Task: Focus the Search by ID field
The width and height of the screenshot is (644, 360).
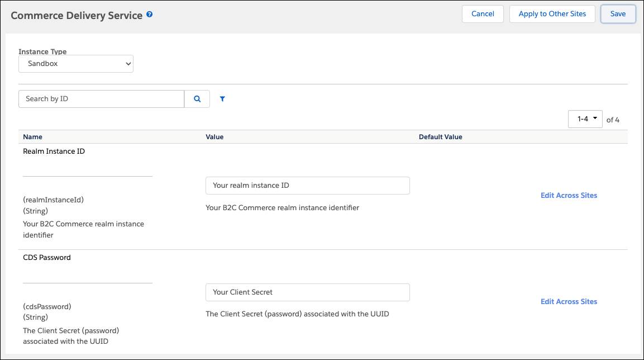Action: pos(102,99)
